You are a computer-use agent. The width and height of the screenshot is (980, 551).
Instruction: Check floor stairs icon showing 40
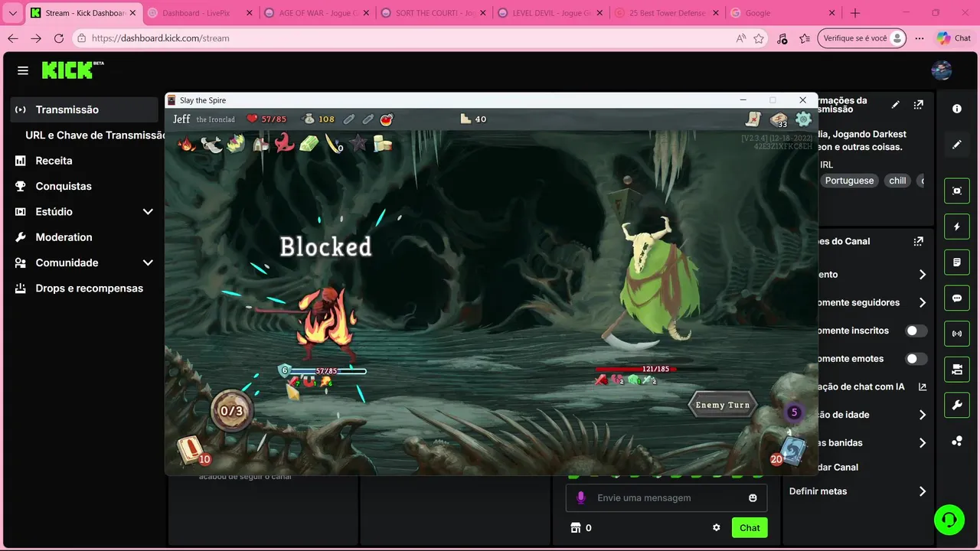tap(473, 119)
